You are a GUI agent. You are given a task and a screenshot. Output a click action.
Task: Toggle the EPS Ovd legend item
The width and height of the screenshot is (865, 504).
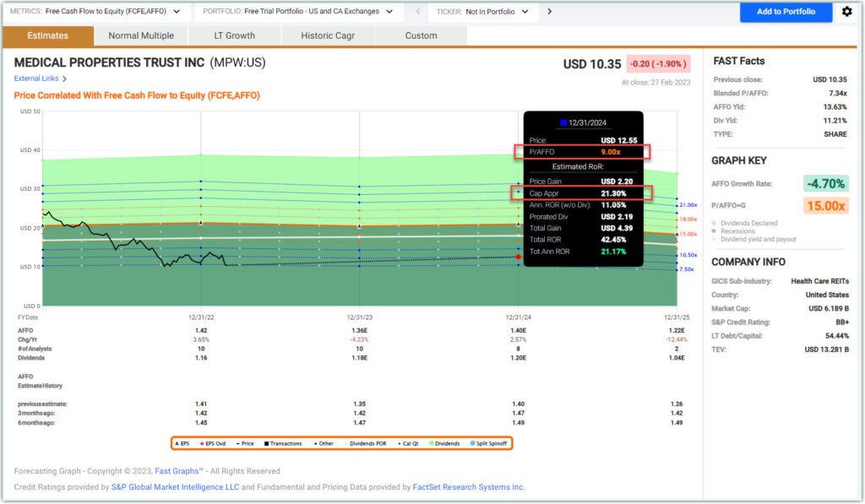coord(213,443)
